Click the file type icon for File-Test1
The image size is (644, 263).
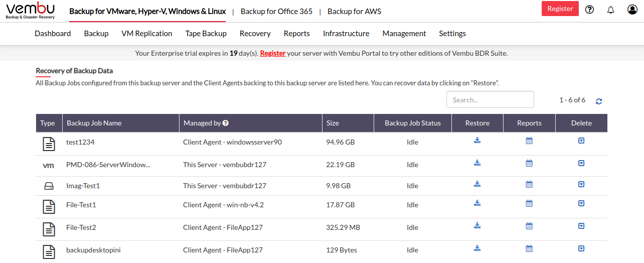(49, 206)
